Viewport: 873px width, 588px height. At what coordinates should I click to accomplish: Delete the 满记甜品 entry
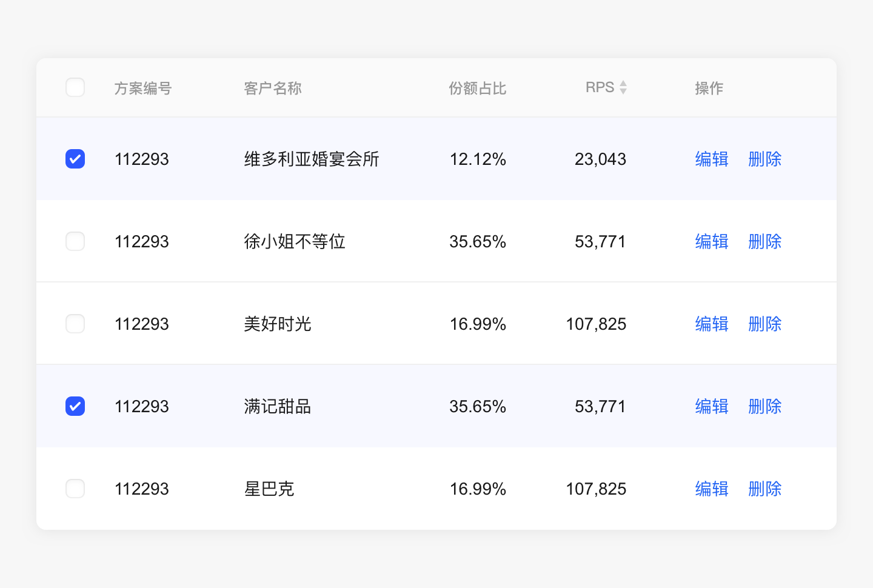click(764, 406)
